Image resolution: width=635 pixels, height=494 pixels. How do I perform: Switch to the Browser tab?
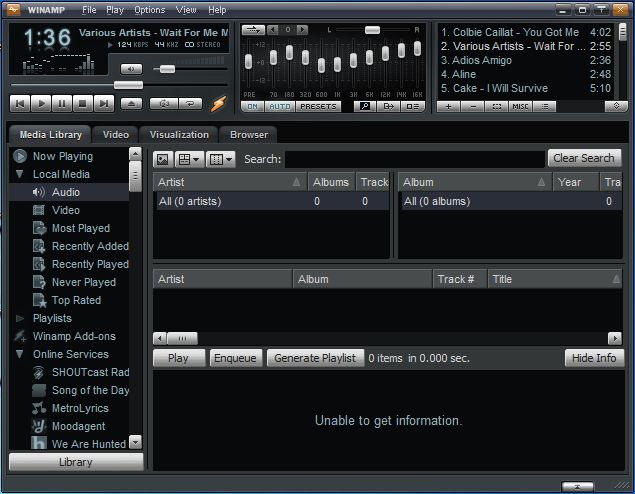tap(249, 135)
